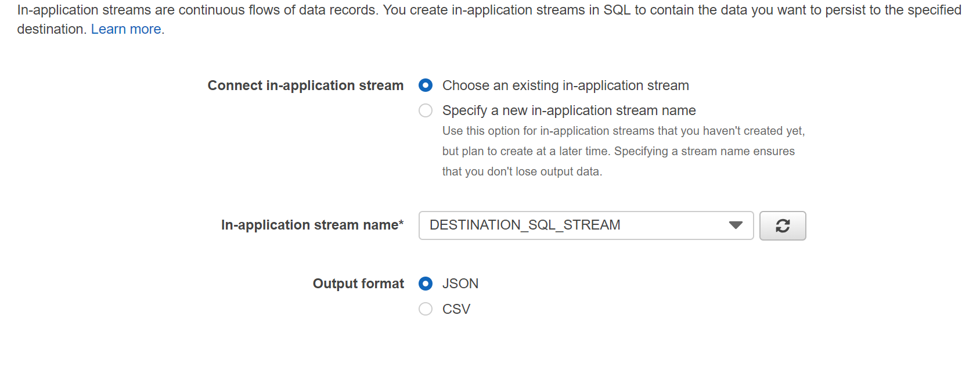Click the 'that you don't lose output data' text
Viewport: 980px width, 369px height.
point(522,171)
